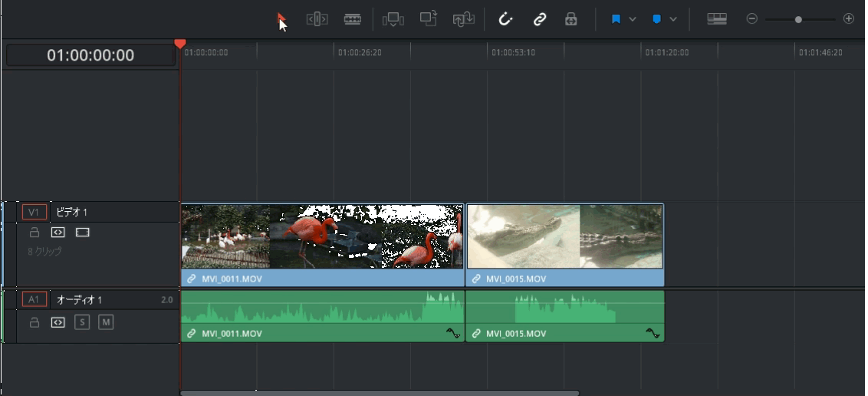This screenshot has height=396, width=868.
Task: Select the Selection mode arrow tool
Action: pyautogui.click(x=281, y=20)
